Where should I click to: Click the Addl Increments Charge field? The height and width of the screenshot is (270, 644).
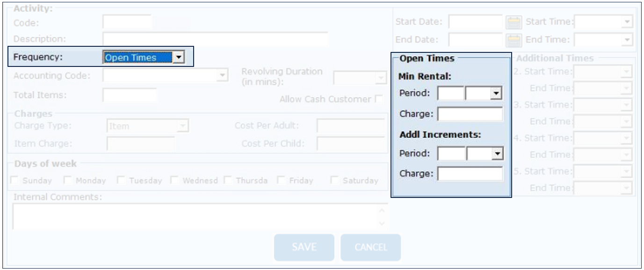[470, 173]
